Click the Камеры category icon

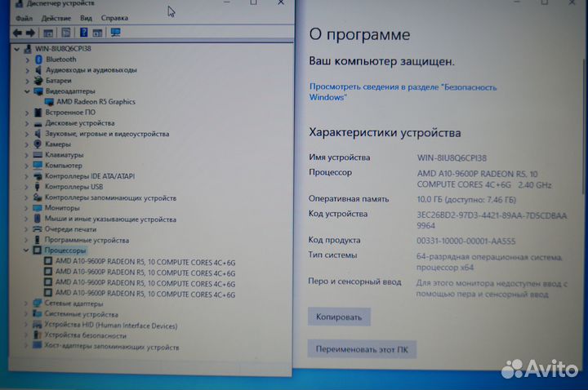[38, 144]
